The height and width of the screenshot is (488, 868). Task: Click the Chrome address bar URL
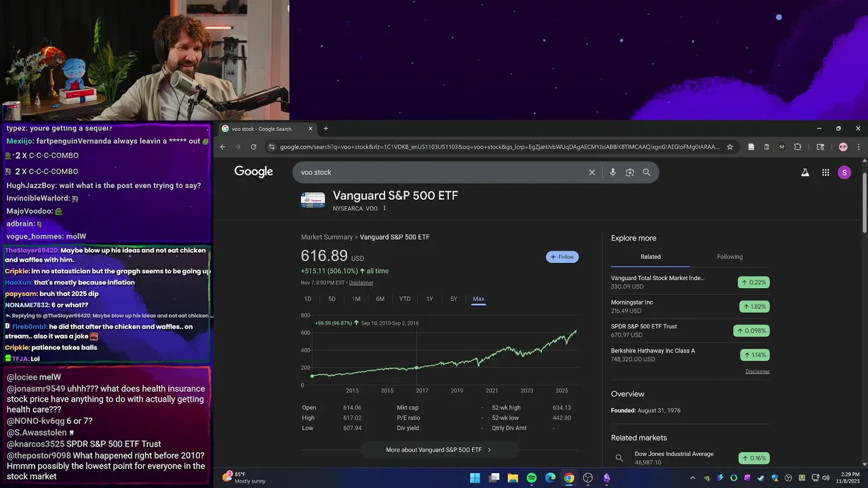click(x=500, y=146)
